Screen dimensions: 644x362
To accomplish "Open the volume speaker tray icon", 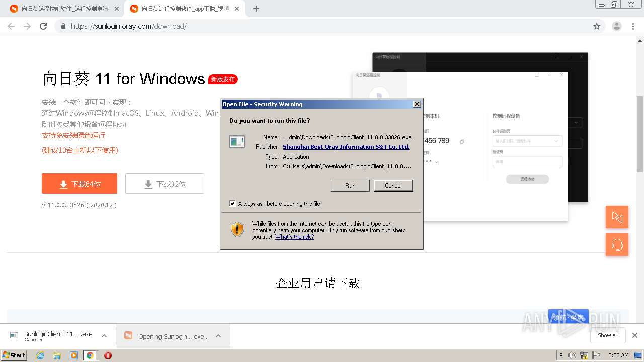I will [572, 355].
